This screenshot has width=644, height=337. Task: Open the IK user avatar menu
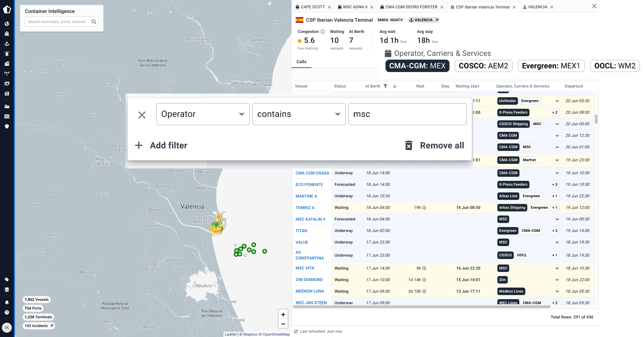point(7,328)
